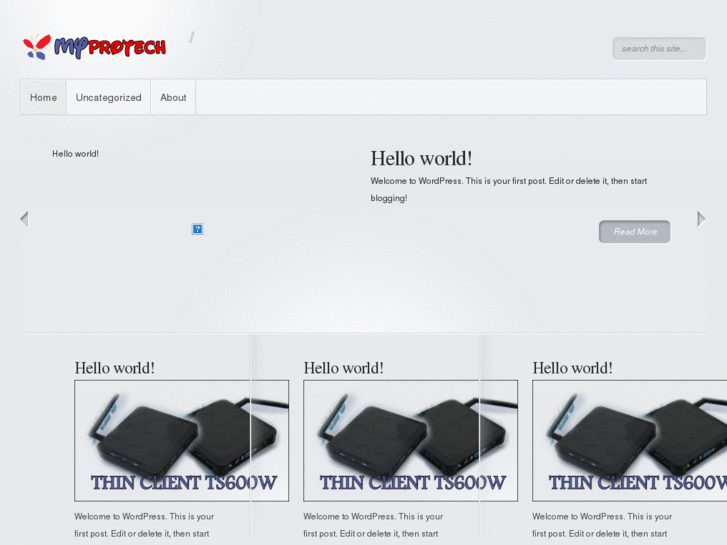Click the previous slide arrow

(x=25, y=219)
